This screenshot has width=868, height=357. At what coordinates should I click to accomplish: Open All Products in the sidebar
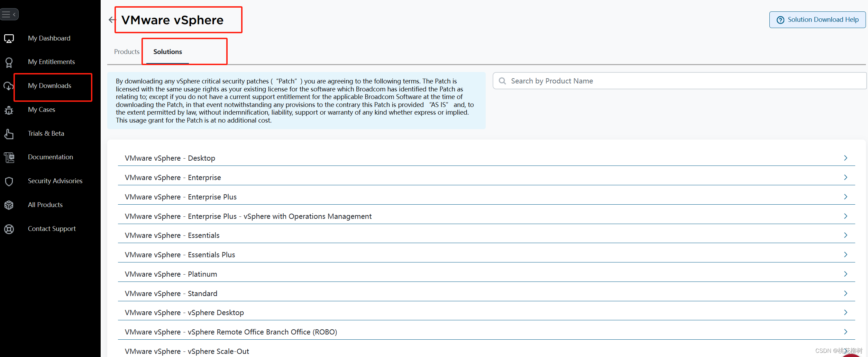tap(45, 205)
